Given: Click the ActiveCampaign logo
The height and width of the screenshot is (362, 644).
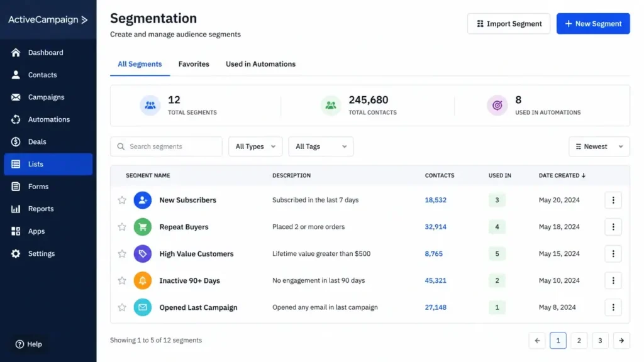Looking at the screenshot, I should (x=48, y=19).
